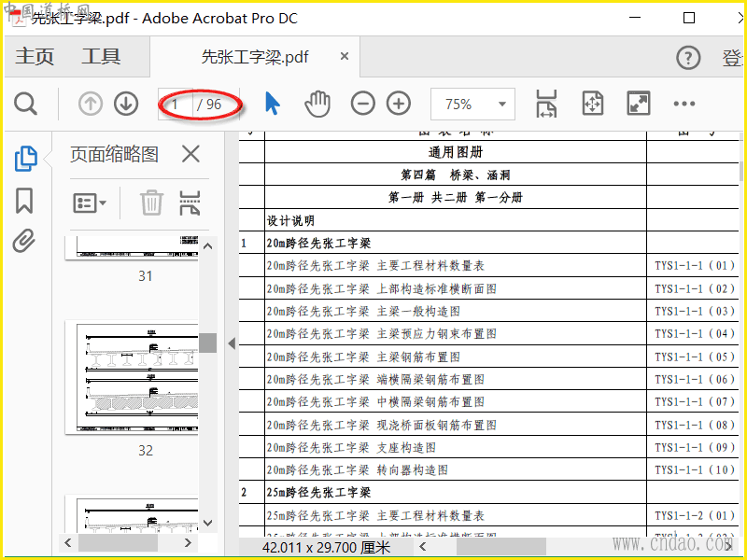
Task: Go to next page arrow
Action: coord(126,104)
